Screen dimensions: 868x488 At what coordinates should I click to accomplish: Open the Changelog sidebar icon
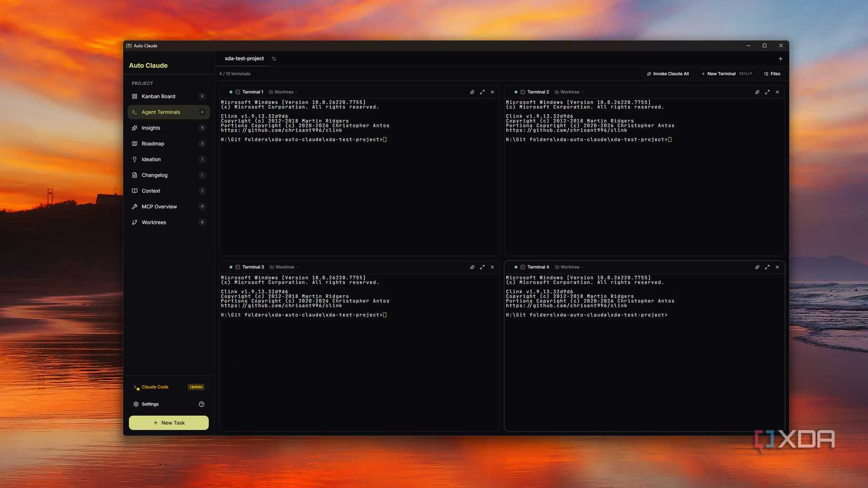[135, 175]
